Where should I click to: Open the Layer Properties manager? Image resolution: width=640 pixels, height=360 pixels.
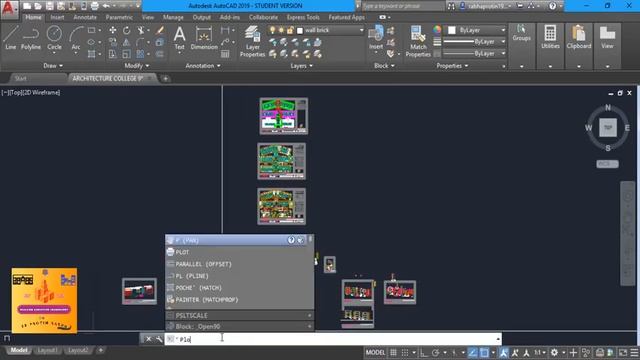pyautogui.click(x=253, y=41)
